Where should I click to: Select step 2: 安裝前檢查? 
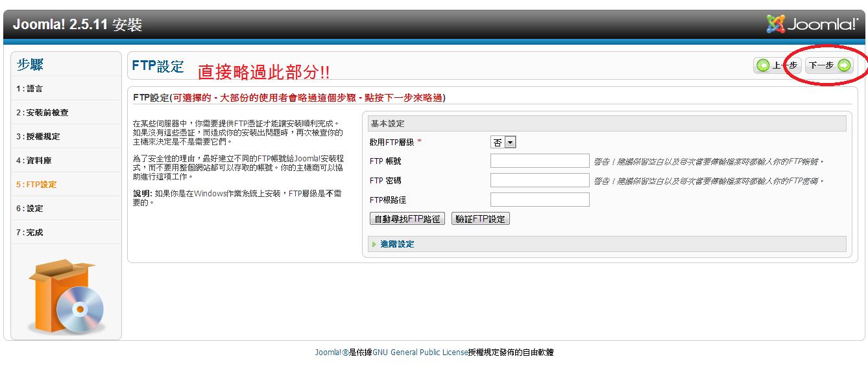point(66,113)
